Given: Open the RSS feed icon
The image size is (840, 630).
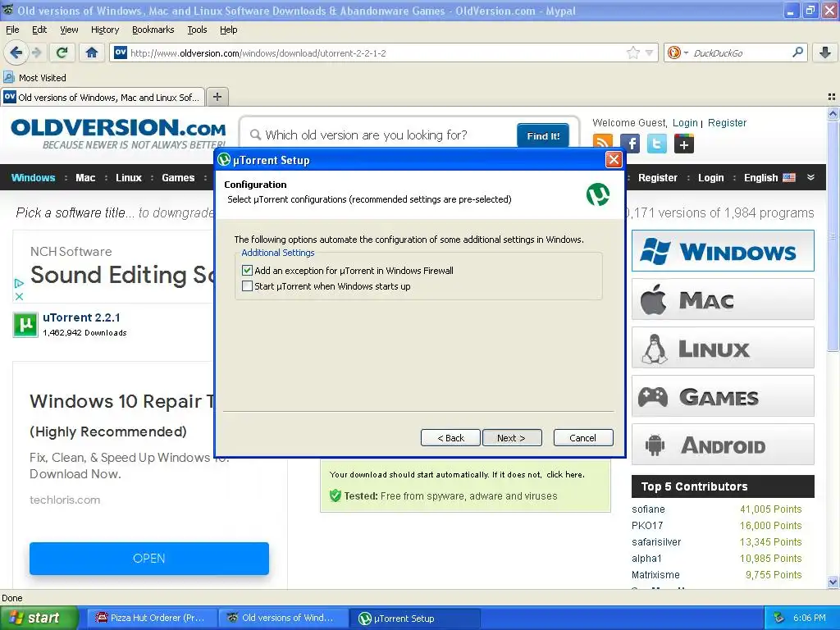Looking at the screenshot, I should click(x=603, y=143).
